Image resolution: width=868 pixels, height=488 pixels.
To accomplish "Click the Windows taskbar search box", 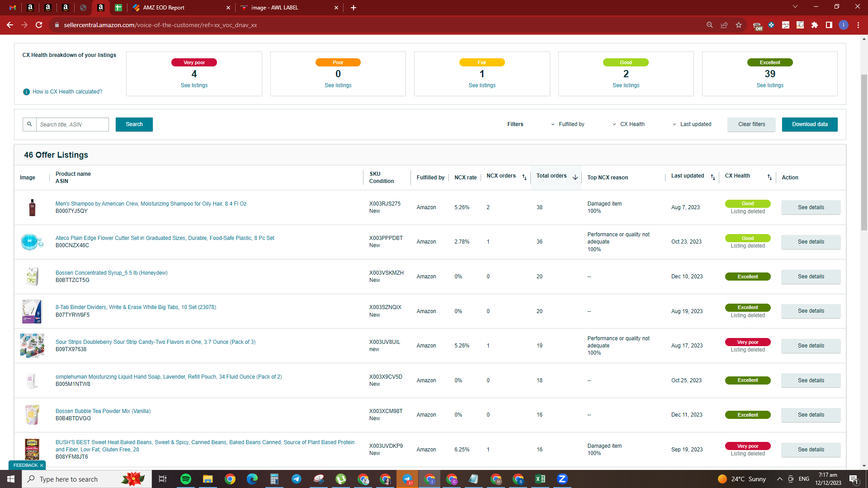I will (x=87, y=479).
